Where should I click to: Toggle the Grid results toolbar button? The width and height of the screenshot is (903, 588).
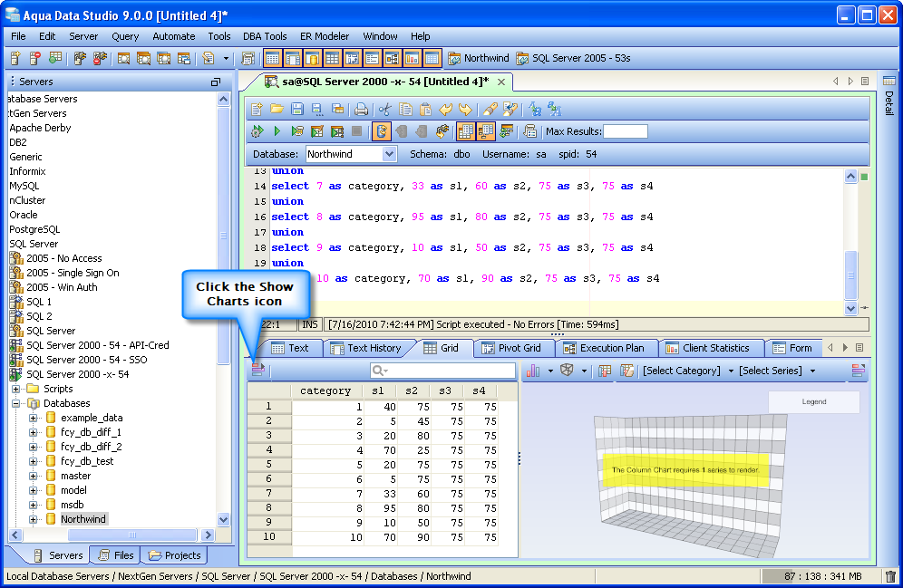[x=333, y=58]
